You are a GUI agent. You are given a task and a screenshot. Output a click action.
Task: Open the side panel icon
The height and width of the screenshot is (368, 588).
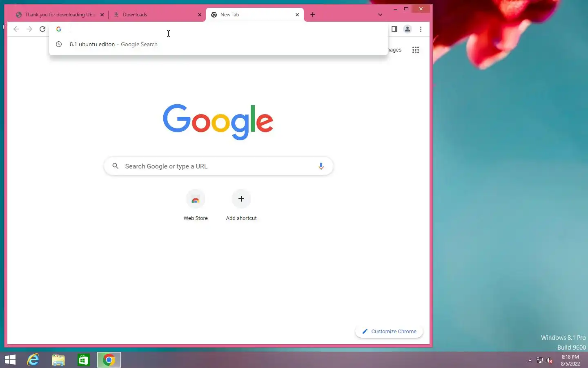(x=394, y=29)
